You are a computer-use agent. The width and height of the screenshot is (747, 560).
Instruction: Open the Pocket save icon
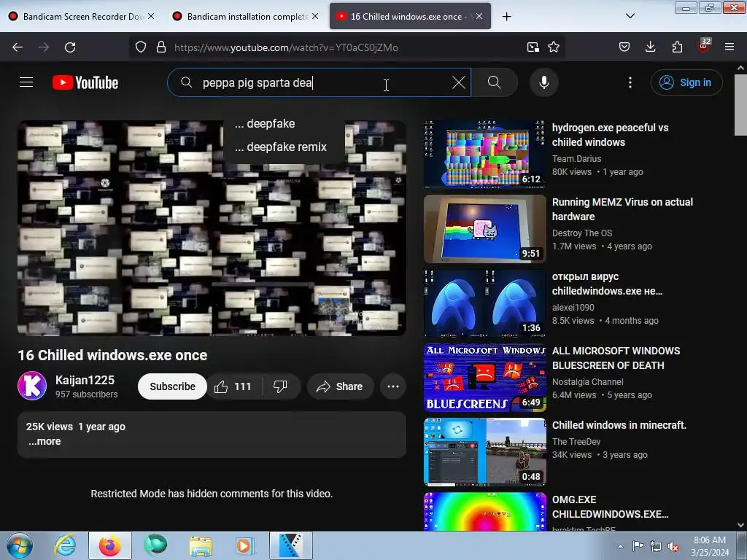(624, 47)
